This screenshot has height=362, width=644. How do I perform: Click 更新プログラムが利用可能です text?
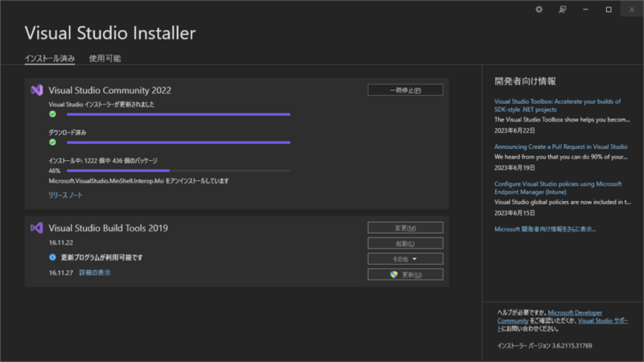pos(102,257)
